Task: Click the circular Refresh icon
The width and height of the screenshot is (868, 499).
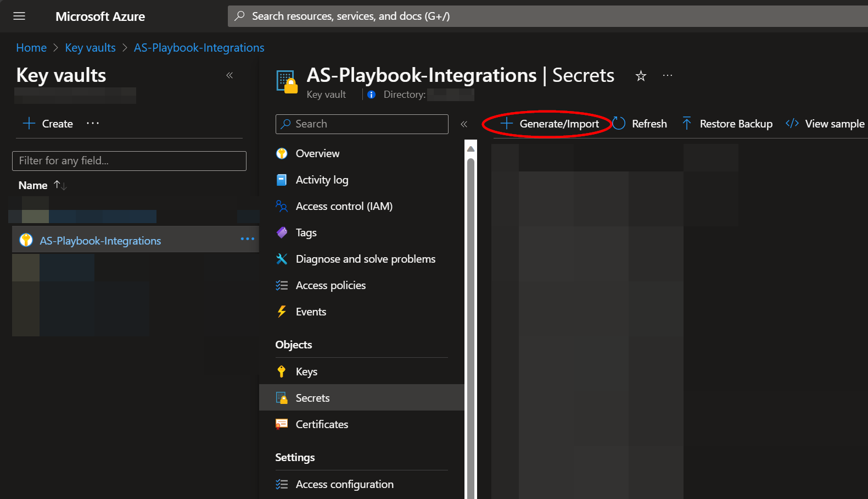Action: (x=619, y=124)
